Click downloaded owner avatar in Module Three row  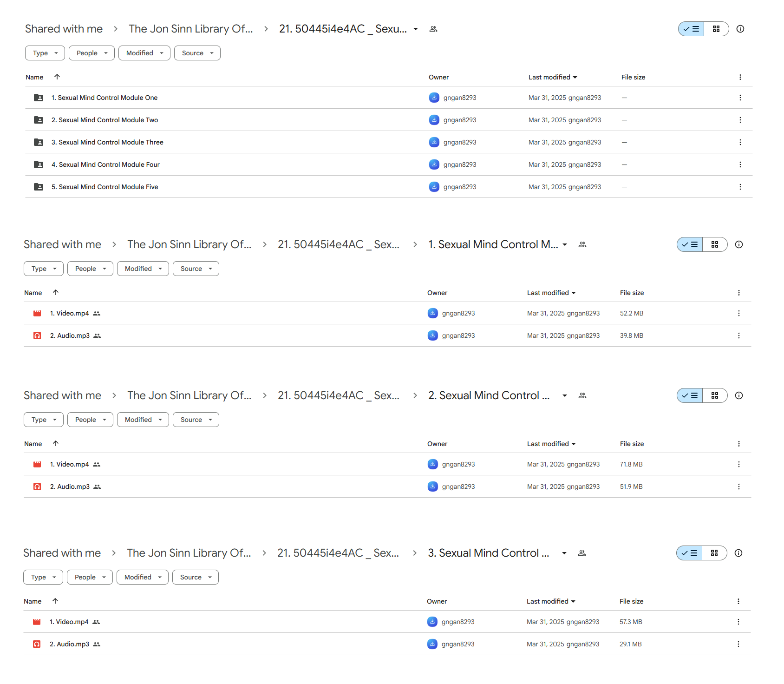click(434, 142)
